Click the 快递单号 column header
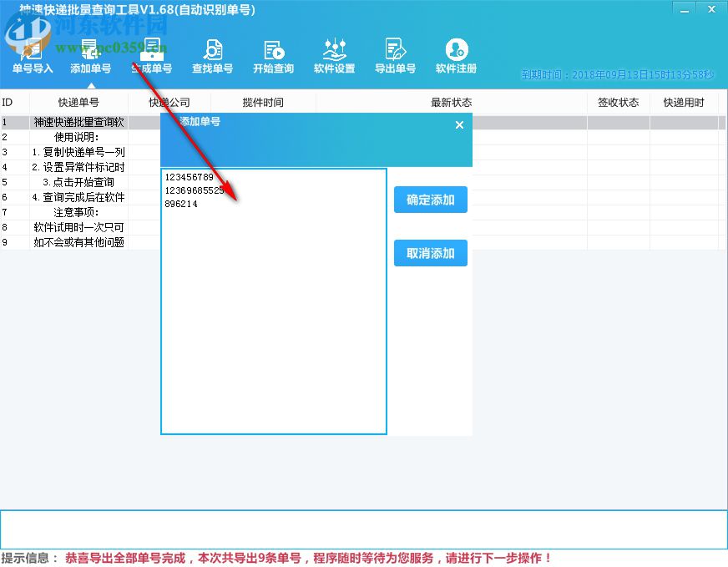Screen dimensions: 728x567 (79, 102)
